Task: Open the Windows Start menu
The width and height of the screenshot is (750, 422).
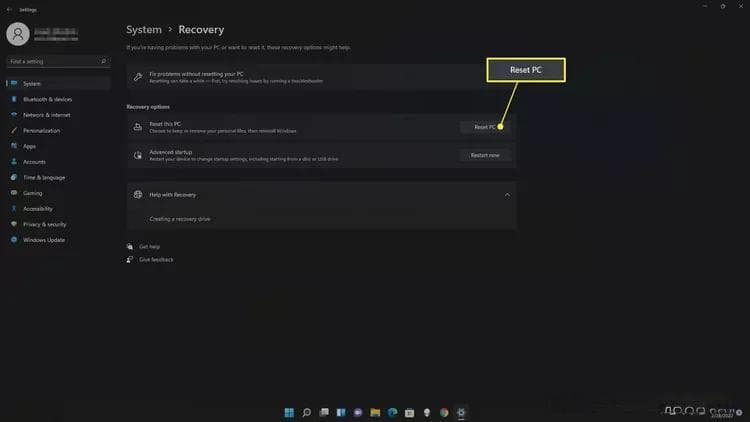Action: [289, 412]
